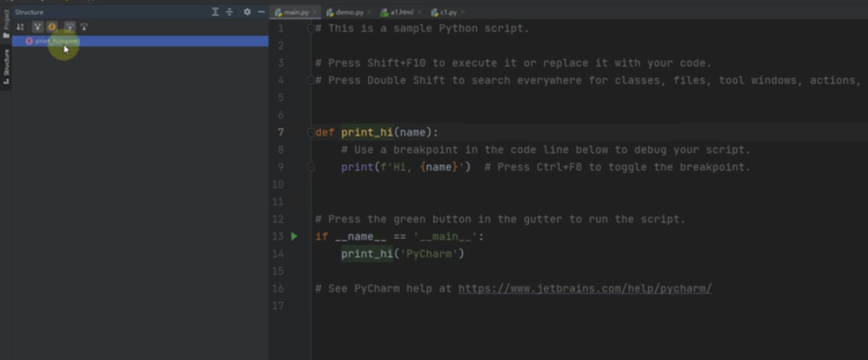Click the file icon on c1.py tab
This screenshot has height=360, width=868.
coord(435,13)
